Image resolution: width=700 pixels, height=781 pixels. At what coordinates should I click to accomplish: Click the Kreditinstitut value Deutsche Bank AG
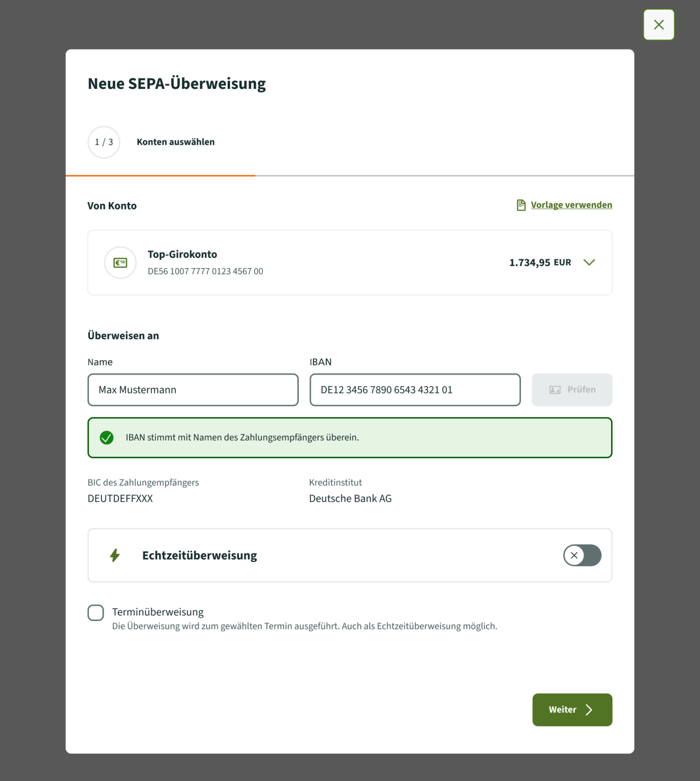(351, 499)
